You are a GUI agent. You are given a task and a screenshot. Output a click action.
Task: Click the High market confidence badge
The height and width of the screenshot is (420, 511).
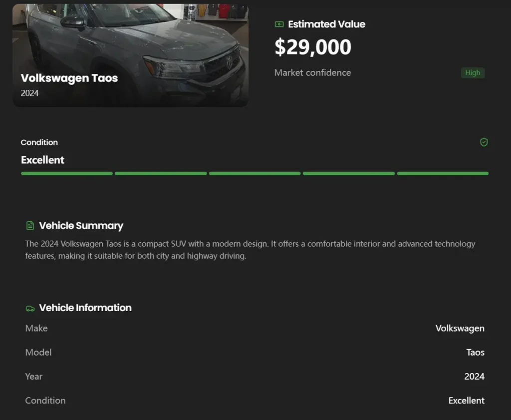pyautogui.click(x=473, y=73)
